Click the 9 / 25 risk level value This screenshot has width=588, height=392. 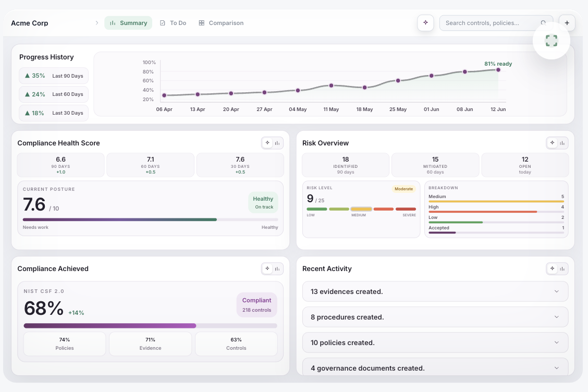[x=315, y=199]
